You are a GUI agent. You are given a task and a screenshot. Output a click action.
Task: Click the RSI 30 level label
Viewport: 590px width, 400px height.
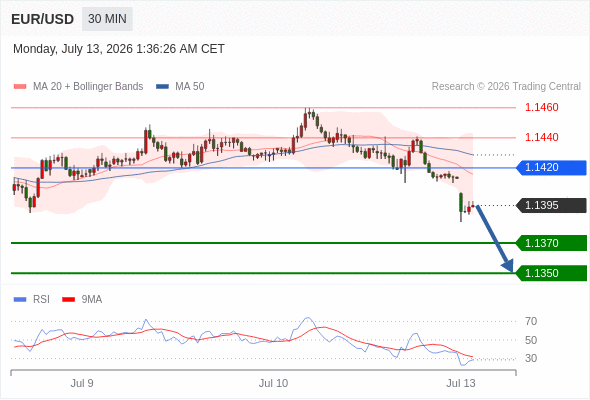pos(531,358)
